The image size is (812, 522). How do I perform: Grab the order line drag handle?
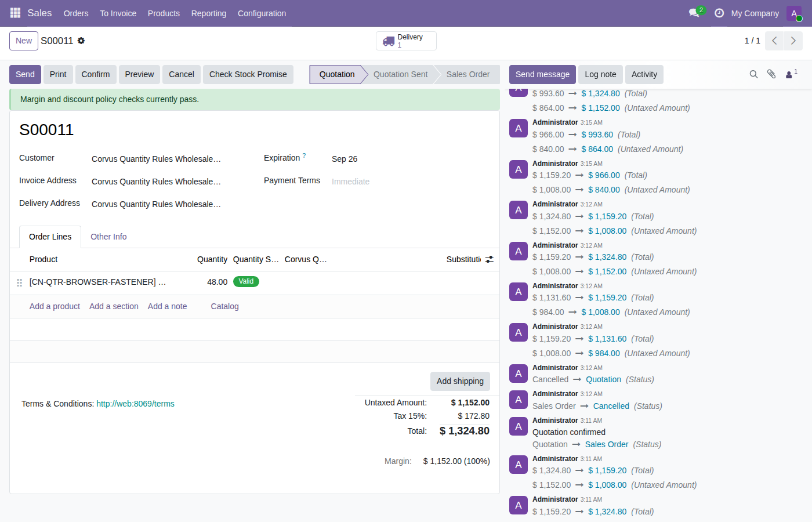(19, 282)
